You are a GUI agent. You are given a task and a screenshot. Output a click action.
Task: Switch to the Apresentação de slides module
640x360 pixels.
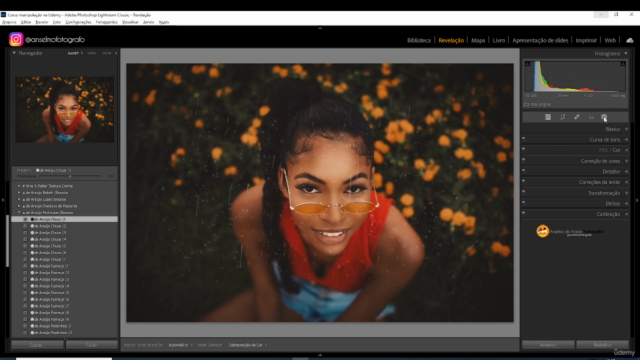point(540,40)
